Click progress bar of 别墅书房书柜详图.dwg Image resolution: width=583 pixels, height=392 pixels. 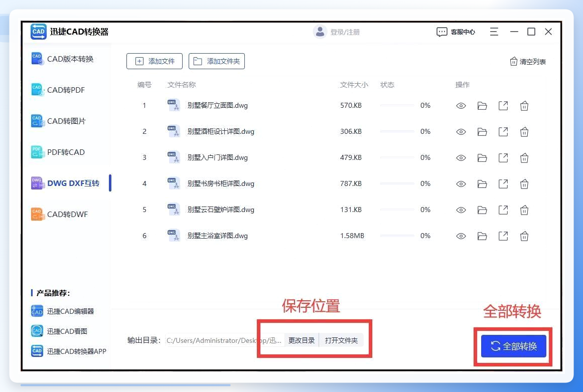click(x=397, y=183)
